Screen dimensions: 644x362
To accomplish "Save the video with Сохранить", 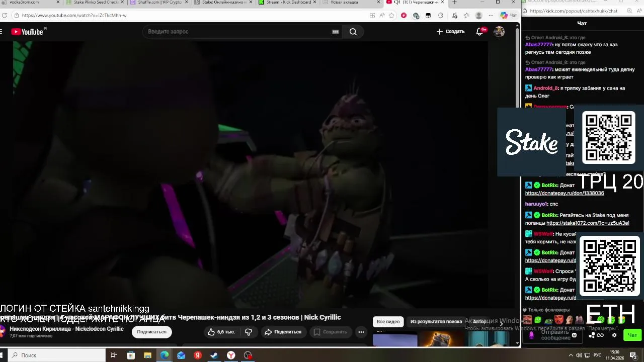I will tap(331, 332).
